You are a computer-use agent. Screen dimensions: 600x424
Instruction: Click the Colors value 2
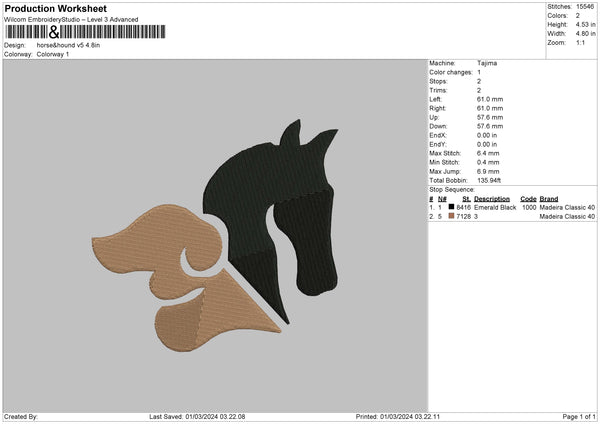coord(577,16)
